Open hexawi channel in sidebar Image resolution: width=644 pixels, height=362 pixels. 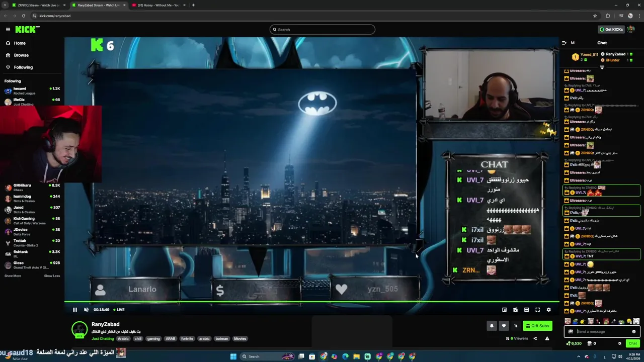[32, 90]
